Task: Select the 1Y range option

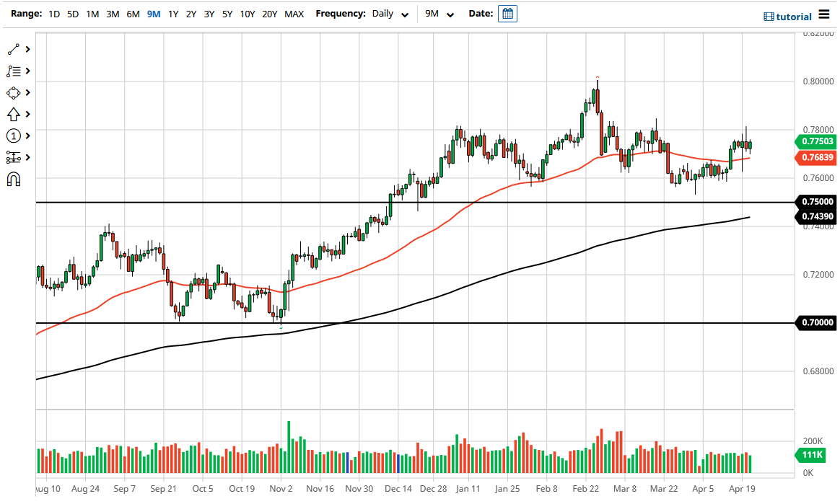Action: pyautogui.click(x=173, y=13)
